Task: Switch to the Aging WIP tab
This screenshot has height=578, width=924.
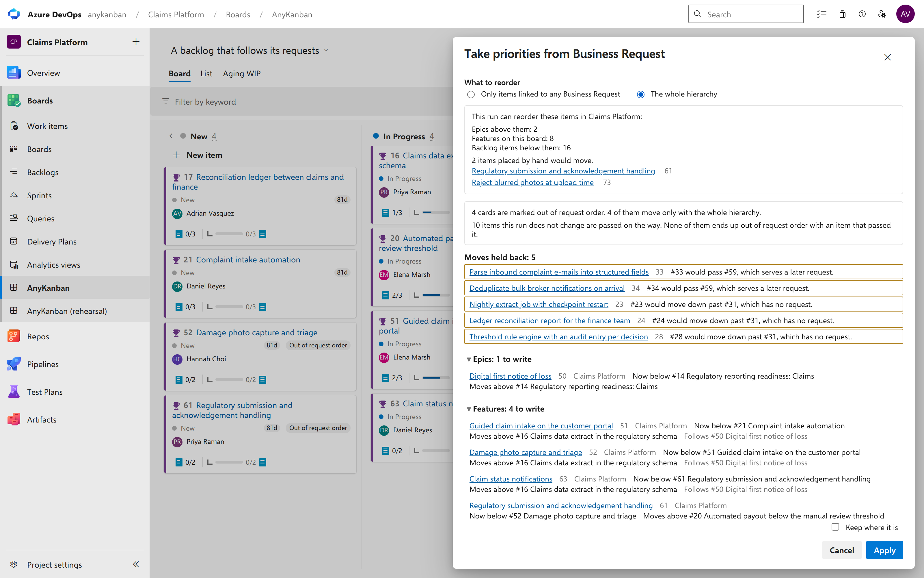Action: click(x=242, y=73)
